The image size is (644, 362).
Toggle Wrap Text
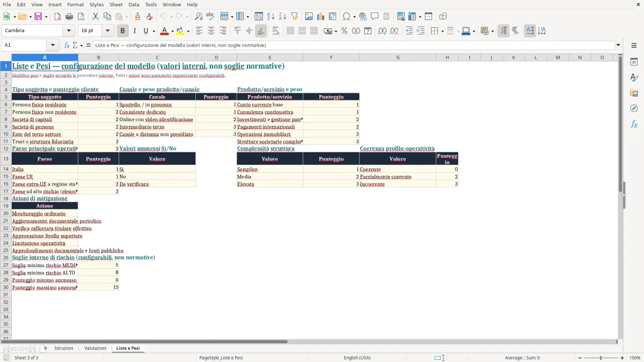click(x=276, y=31)
